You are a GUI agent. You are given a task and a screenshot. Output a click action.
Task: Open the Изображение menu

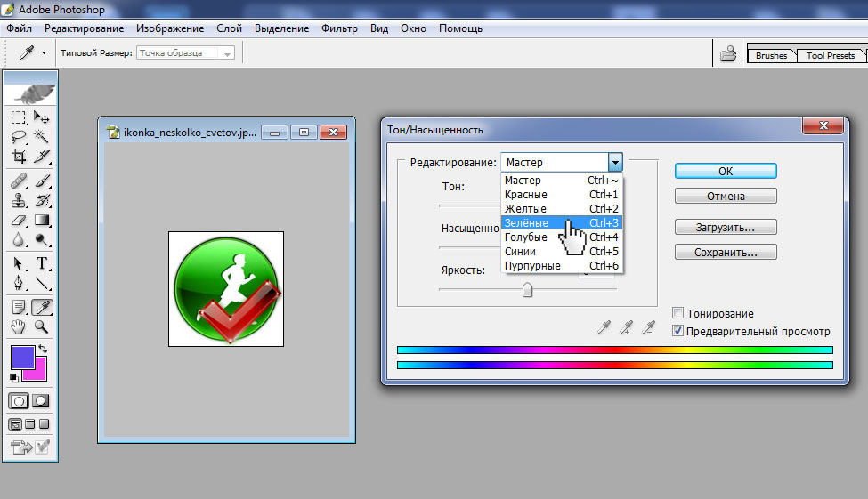click(x=170, y=28)
